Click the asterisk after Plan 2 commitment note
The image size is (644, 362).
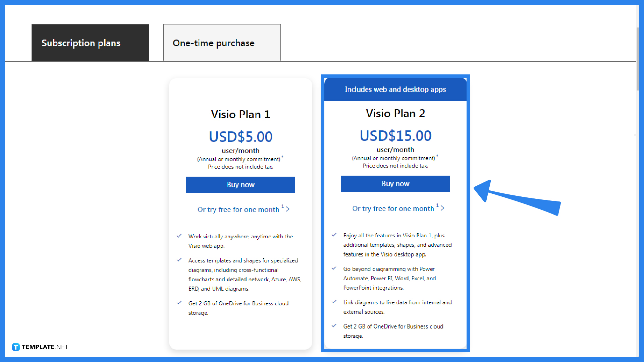[x=437, y=156]
